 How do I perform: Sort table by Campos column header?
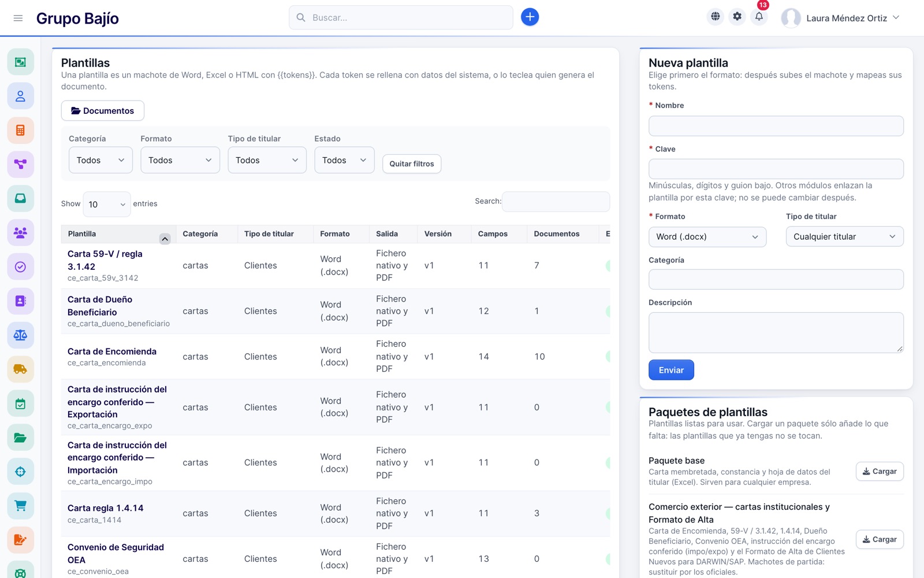tap(498, 234)
